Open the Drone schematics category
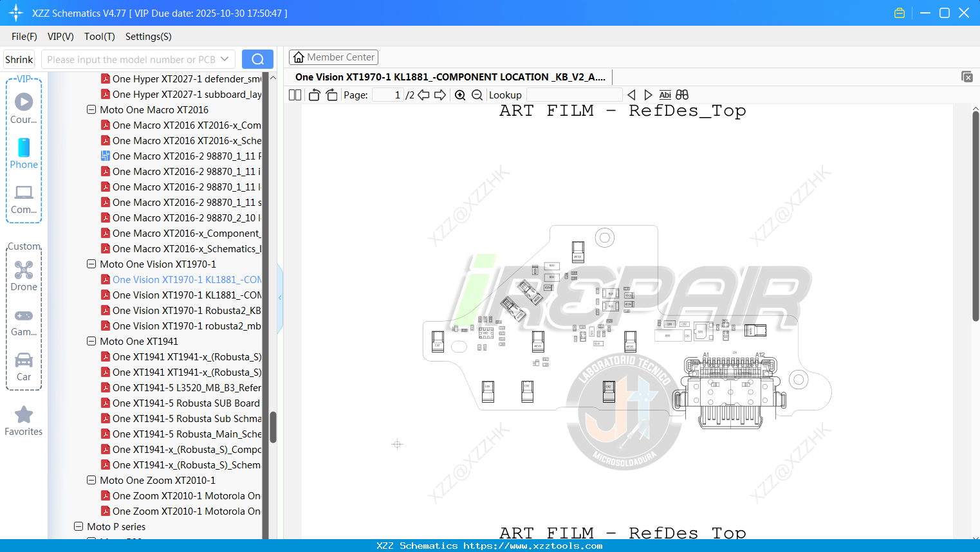The image size is (980, 552). (24, 275)
